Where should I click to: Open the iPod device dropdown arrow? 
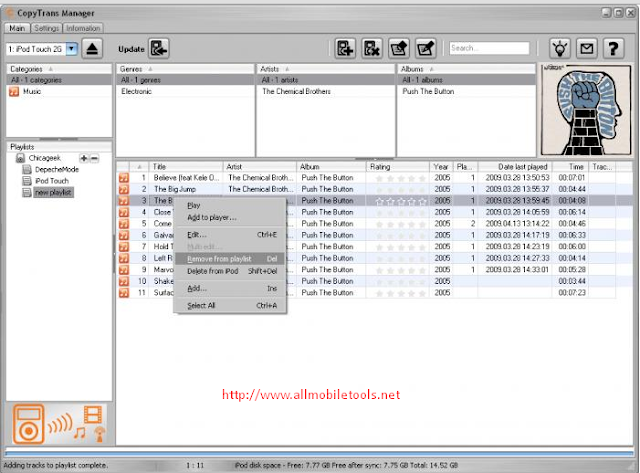[72, 49]
